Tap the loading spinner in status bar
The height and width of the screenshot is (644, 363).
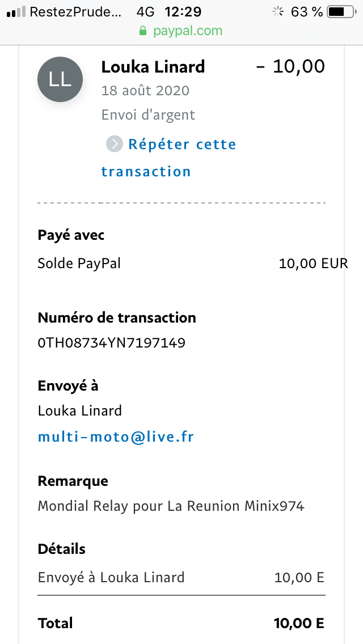pos(278,12)
